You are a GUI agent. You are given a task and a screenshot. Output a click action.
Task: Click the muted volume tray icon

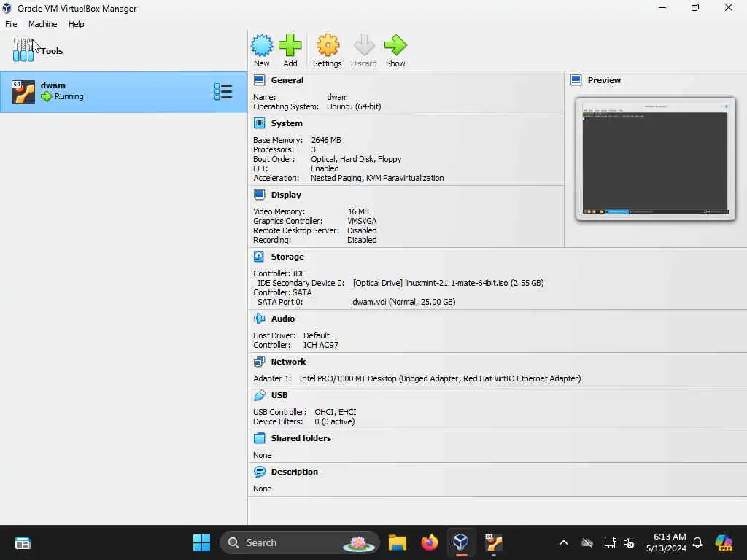click(x=629, y=542)
